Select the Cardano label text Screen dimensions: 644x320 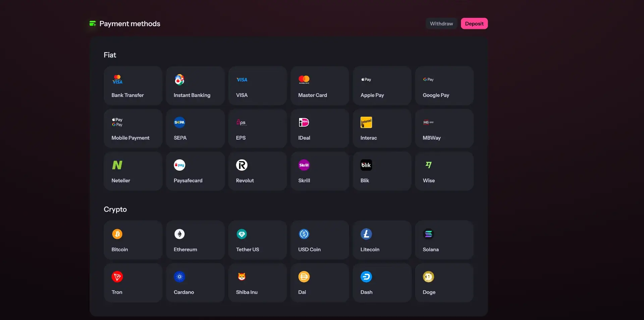tap(184, 292)
